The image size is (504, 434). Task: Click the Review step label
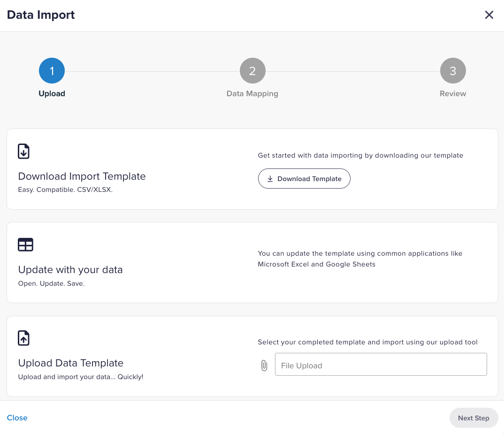pos(453,93)
